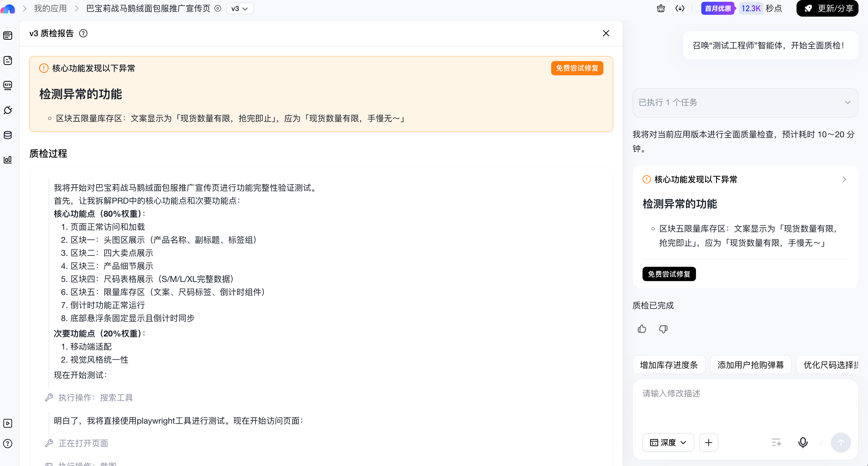Click the 更新/分享 button
Screen dimensions: 868x466
(x=827, y=8)
